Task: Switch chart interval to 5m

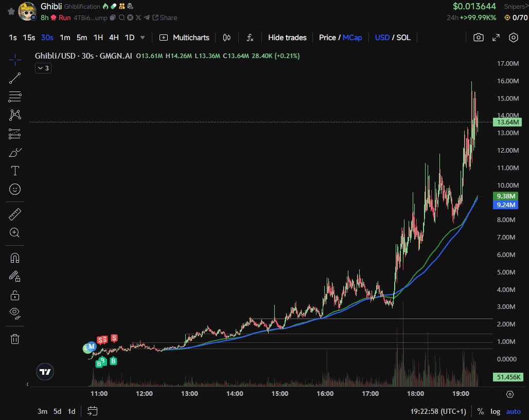Action: tap(82, 38)
